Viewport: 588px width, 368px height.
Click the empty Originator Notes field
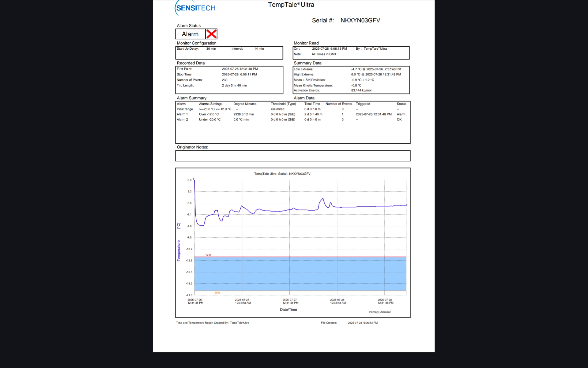point(292,156)
